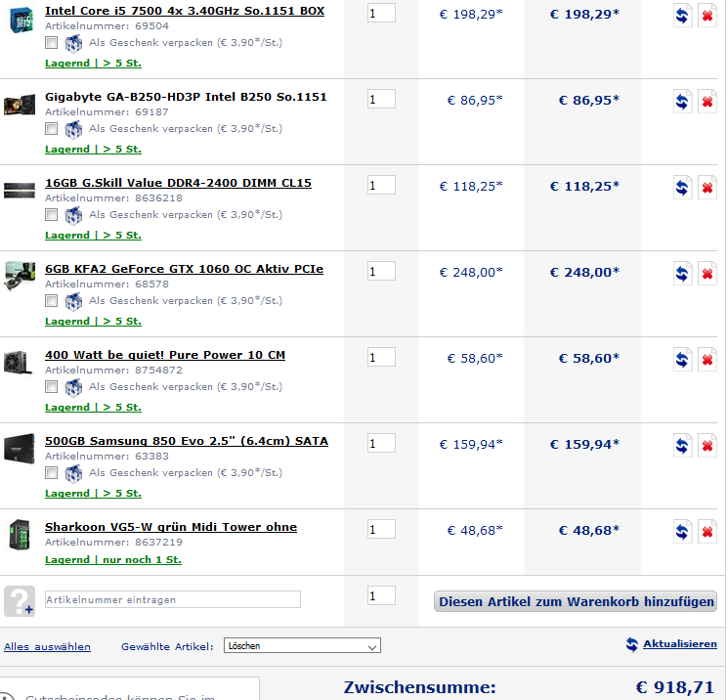Enable gift wrapping for Gigabyte GA-B250-HD3P
This screenshot has width=728, height=700.
52,129
